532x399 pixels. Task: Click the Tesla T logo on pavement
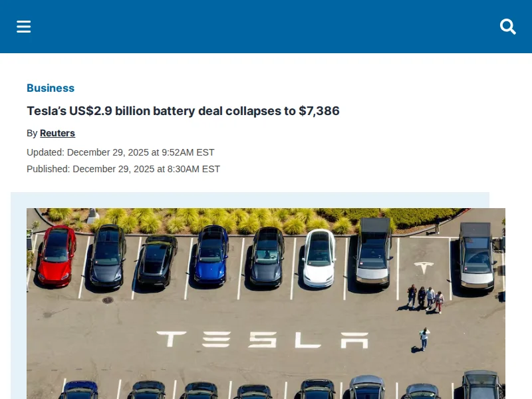(x=423, y=268)
